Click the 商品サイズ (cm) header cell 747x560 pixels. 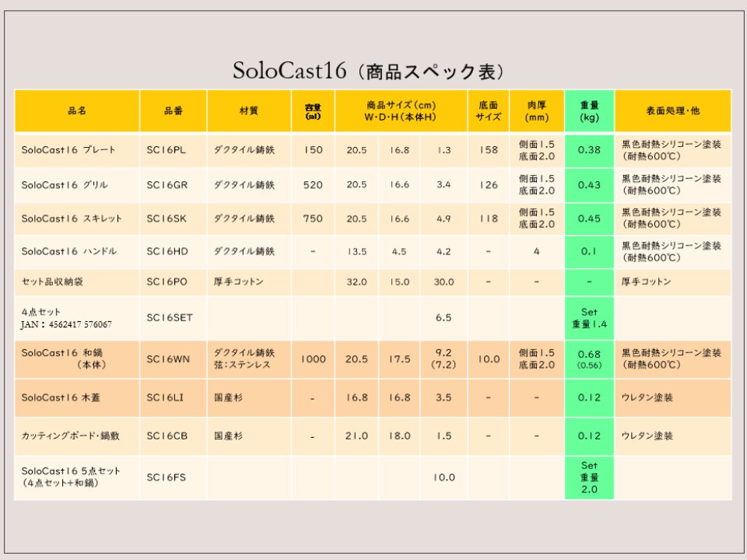coord(401,111)
